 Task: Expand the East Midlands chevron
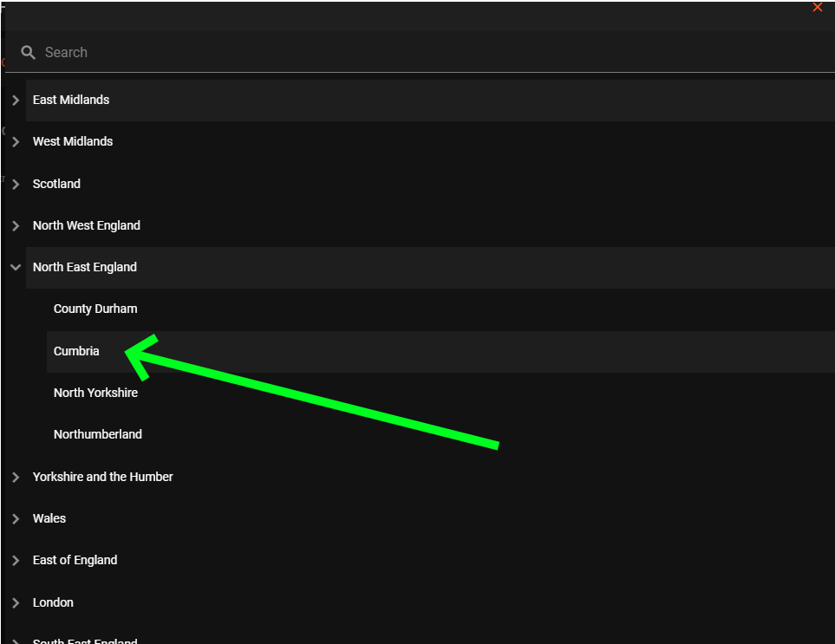point(16,101)
